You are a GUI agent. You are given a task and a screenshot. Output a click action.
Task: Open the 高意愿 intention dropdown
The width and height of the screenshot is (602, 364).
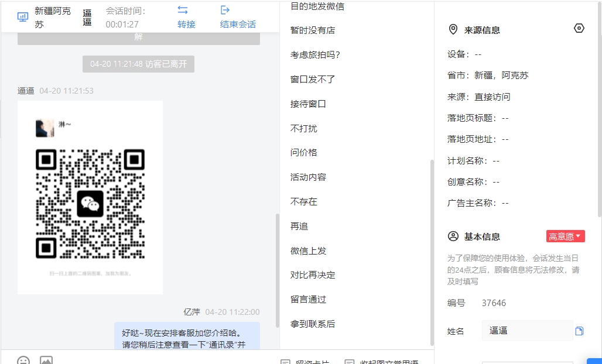point(566,236)
